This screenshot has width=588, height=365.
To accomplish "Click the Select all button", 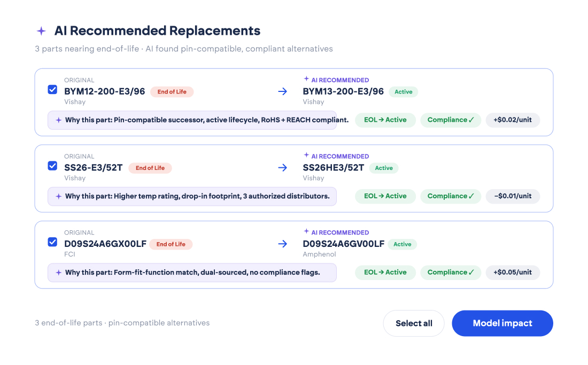I will tap(414, 323).
